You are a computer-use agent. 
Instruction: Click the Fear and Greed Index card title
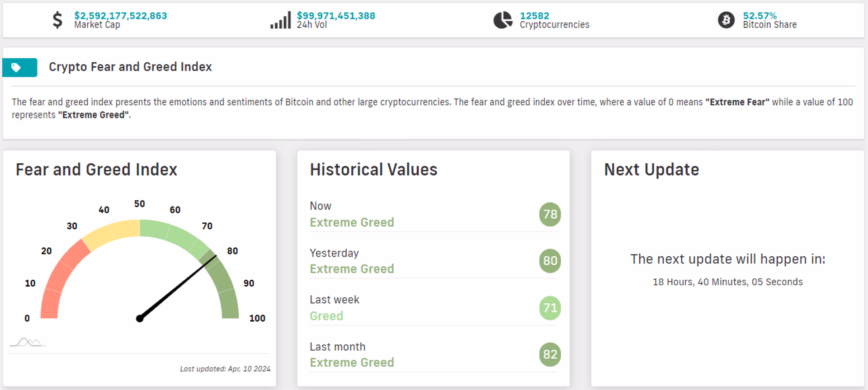tap(96, 169)
